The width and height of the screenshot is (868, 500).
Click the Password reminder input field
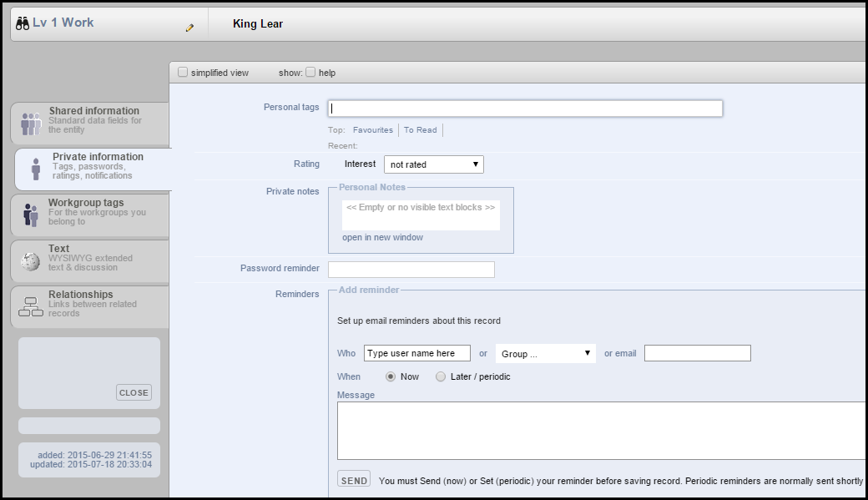tap(411, 270)
